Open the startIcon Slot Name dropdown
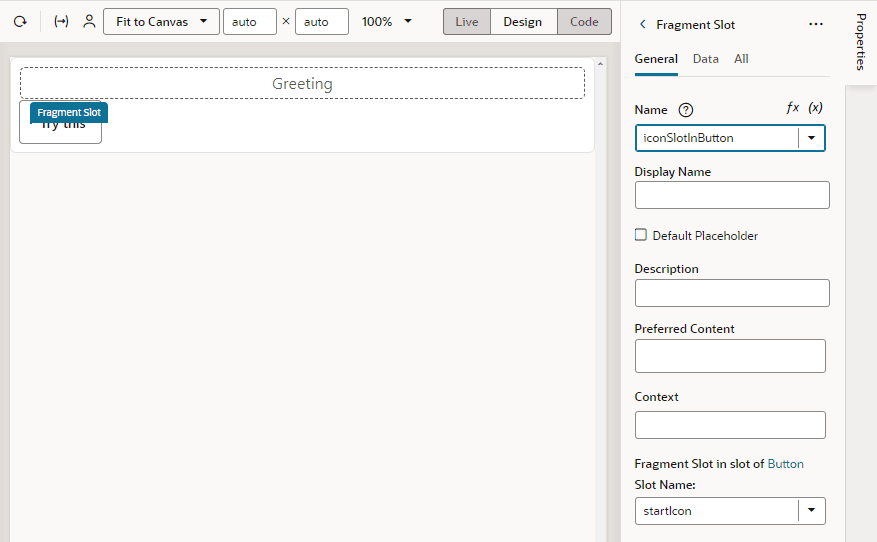Image resolution: width=877 pixels, height=542 pixels. (x=812, y=511)
